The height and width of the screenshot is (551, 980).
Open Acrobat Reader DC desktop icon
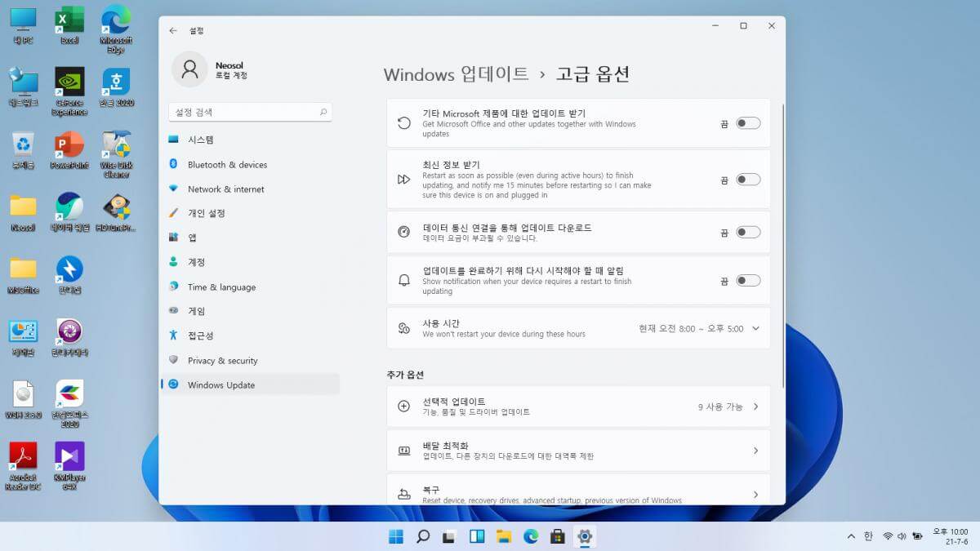click(x=24, y=465)
